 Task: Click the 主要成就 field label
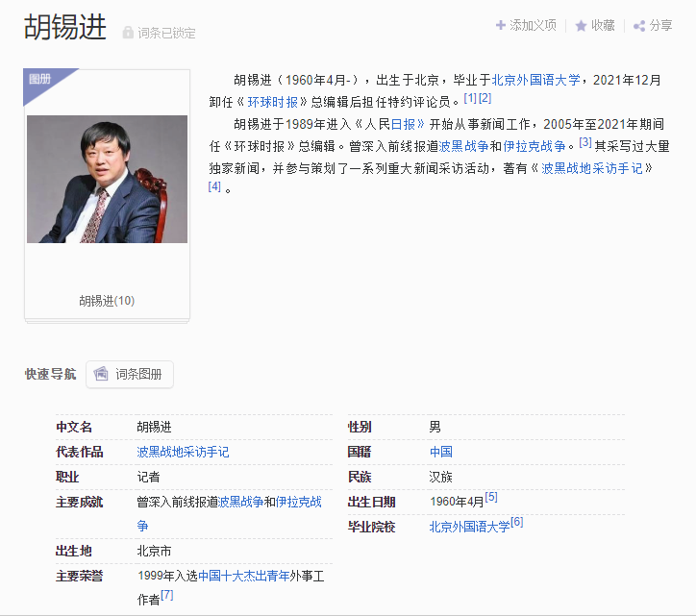(x=80, y=502)
